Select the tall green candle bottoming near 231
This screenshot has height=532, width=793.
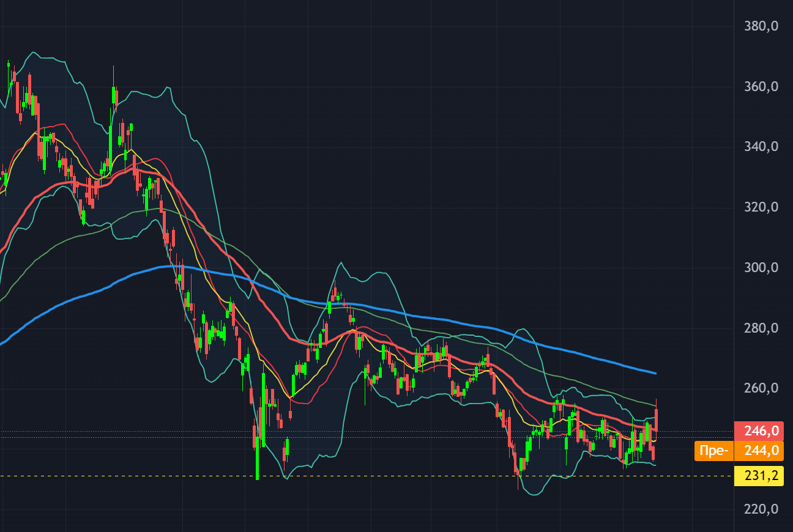pyautogui.click(x=257, y=453)
